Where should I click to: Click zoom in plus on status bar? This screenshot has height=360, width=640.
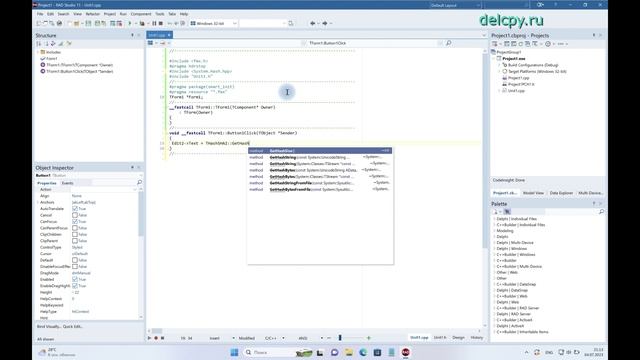(x=369, y=338)
